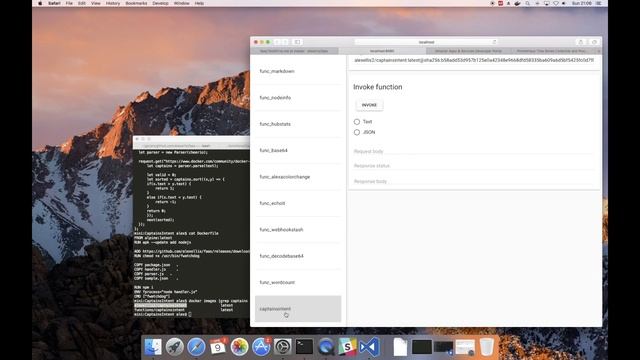The image size is (640, 360).
Task: Select captainsintent function
Action: click(x=298, y=309)
